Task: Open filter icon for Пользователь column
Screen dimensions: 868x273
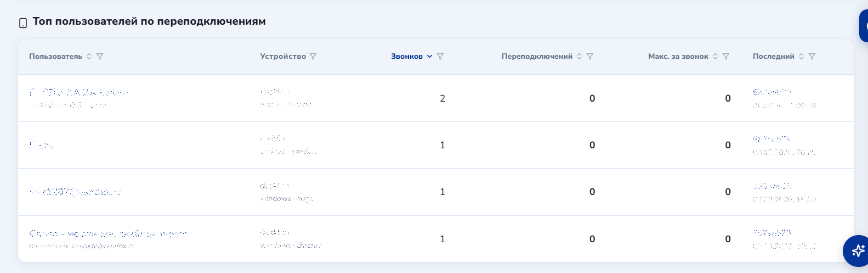Action: tap(100, 57)
